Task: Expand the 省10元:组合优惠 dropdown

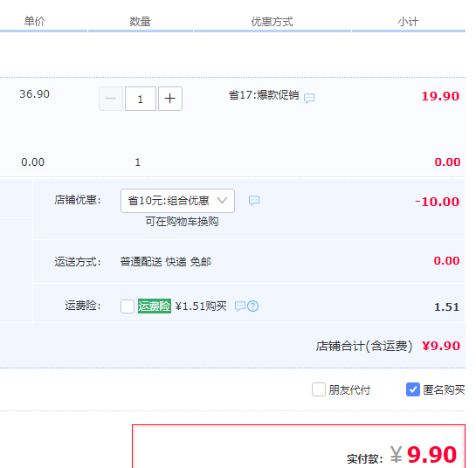Action: 177,201
